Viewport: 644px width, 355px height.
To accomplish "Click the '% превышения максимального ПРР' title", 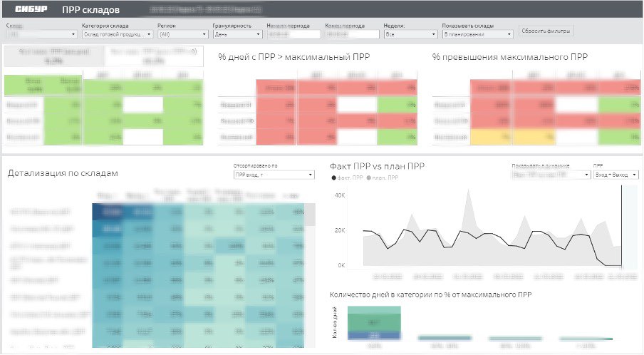I will (x=509, y=57).
